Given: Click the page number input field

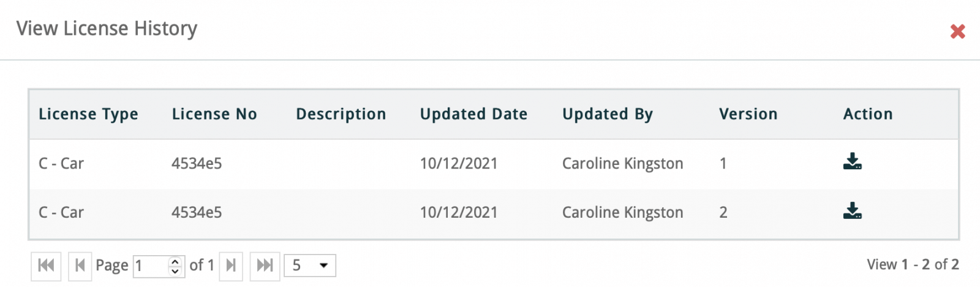Looking at the screenshot, I should coord(150,266).
